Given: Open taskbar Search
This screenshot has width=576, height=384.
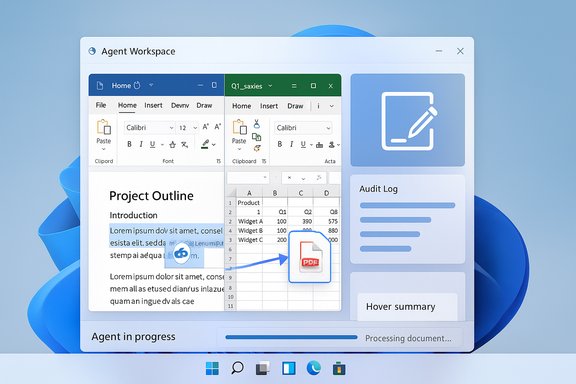Looking at the screenshot, I should point(237,368).
